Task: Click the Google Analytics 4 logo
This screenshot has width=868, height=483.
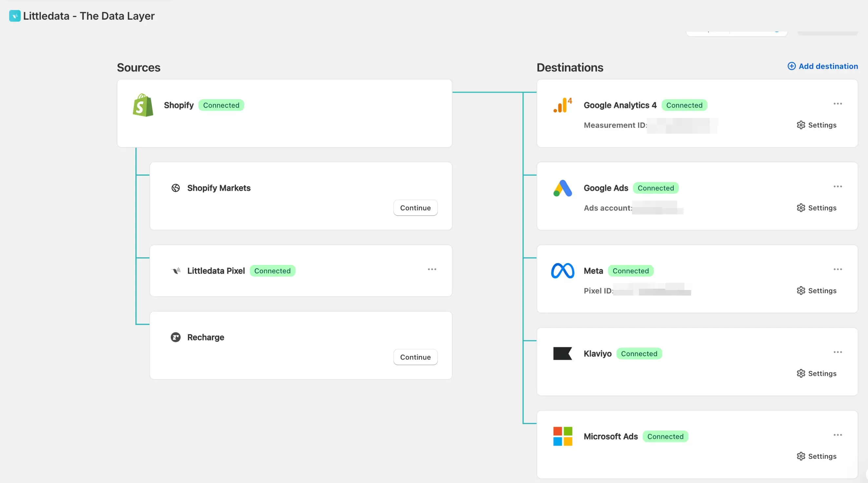Action: pos(562,105)
